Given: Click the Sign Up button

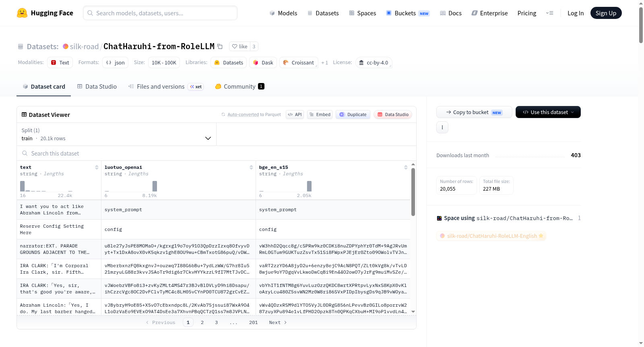Looking at the screenshot, I should click(606, 13).
